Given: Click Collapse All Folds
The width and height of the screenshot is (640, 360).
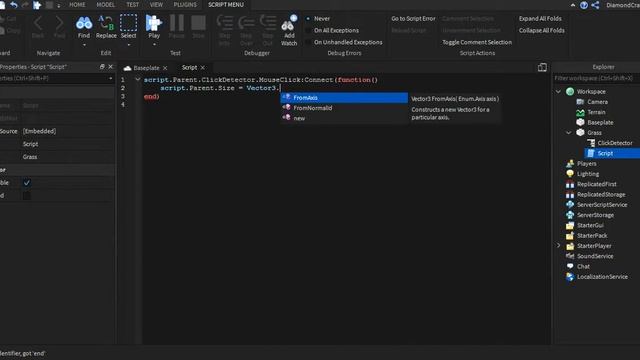Looking at the screenshot, I should [x=542, y=31].
